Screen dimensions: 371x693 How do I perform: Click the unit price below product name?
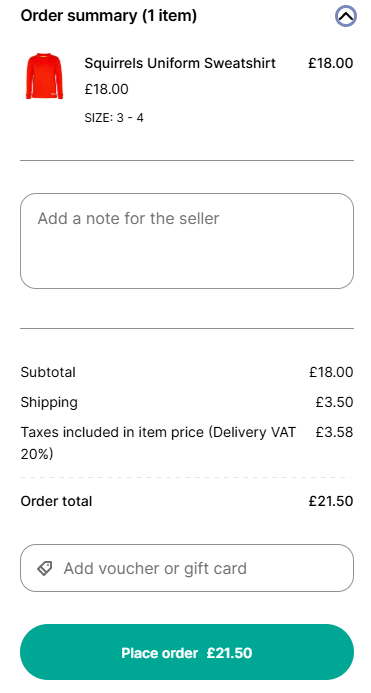[x=107, y=89]
